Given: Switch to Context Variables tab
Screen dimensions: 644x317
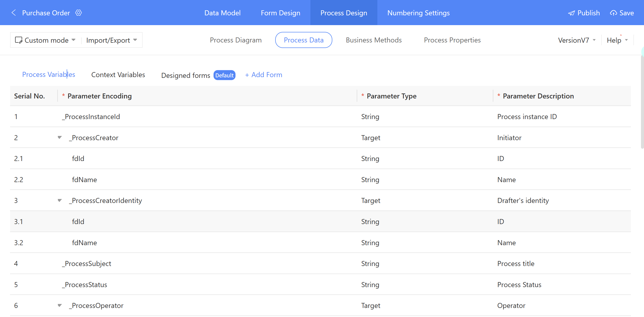Looking at the screenshot, I should pyautogui.click(x=118, y=75).
